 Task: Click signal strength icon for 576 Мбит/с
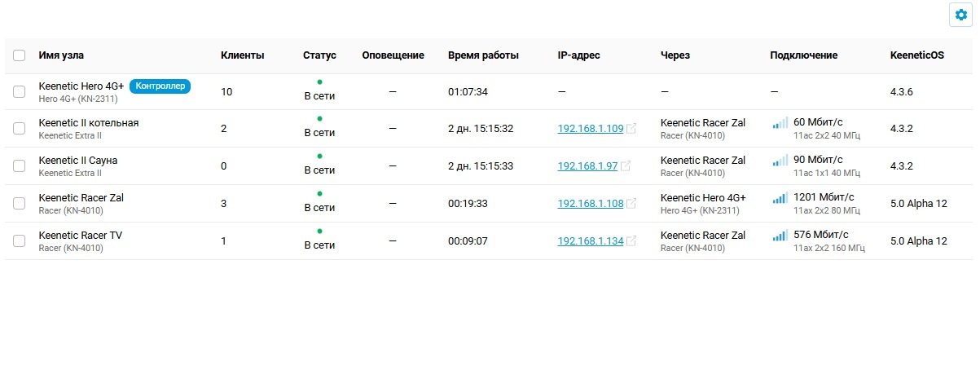780,236
